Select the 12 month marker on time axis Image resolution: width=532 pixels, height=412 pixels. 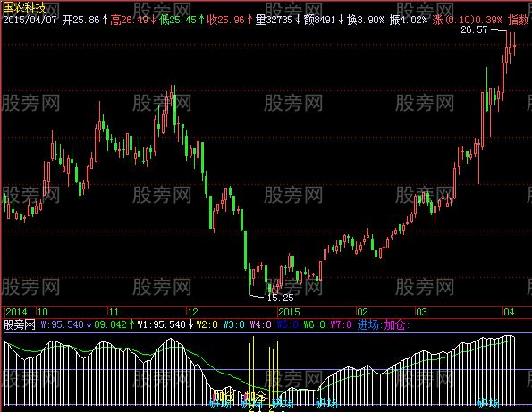(x=193, y=312)
